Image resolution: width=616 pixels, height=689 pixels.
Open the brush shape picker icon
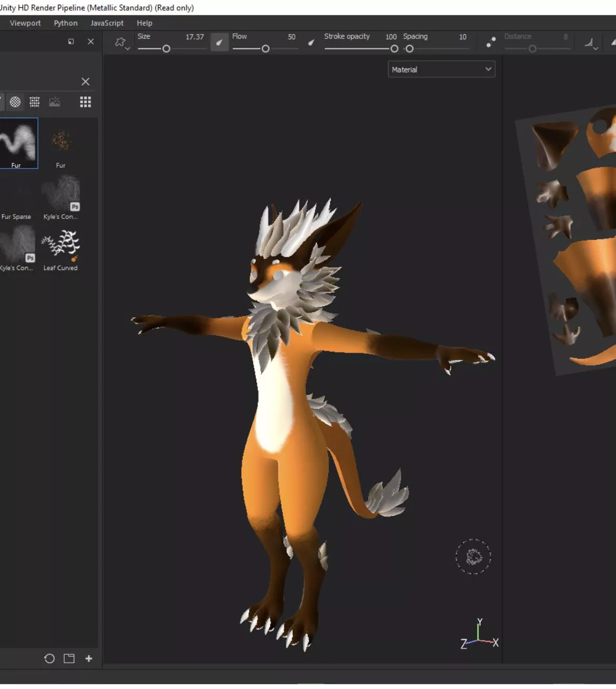(120, 41)
